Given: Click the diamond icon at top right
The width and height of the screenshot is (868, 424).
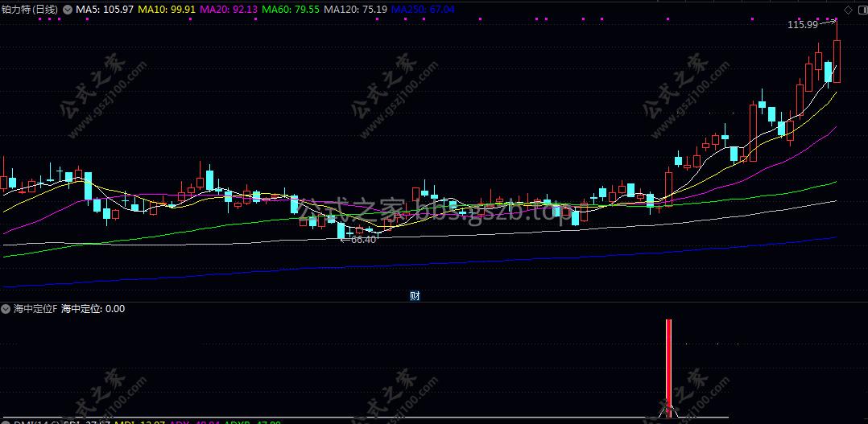Looking at the screenshot, I should [848, 10].
